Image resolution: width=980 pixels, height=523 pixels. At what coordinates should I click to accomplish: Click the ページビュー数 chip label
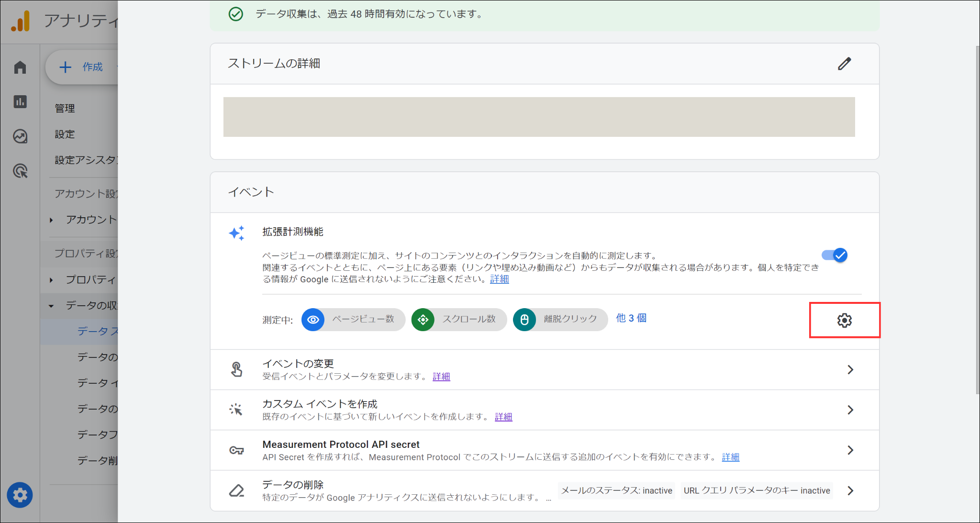click(x=363, y=319)
